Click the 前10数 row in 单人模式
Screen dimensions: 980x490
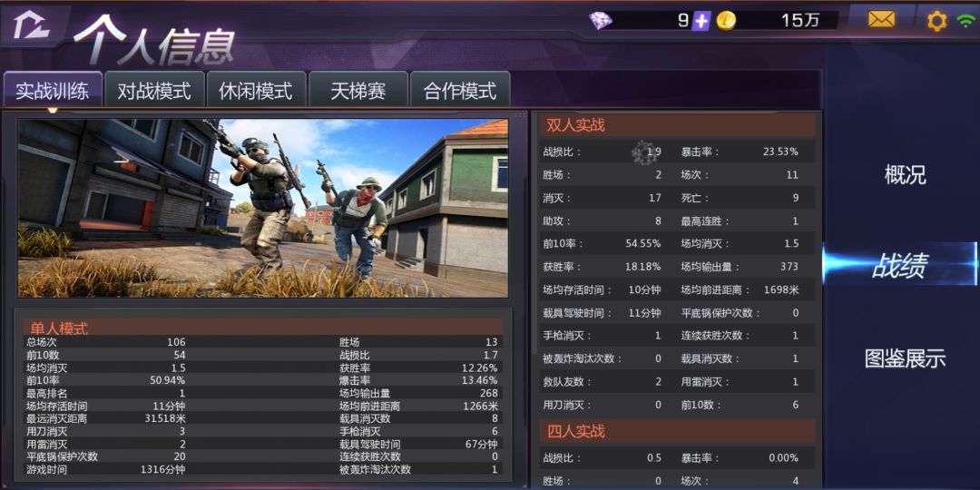click(x=105, y=355)
